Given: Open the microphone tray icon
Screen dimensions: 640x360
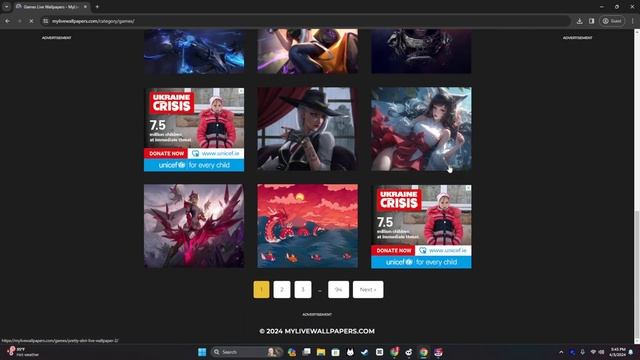Looking at the screenshot, I should pyautogui.click(x=582, y=352).
